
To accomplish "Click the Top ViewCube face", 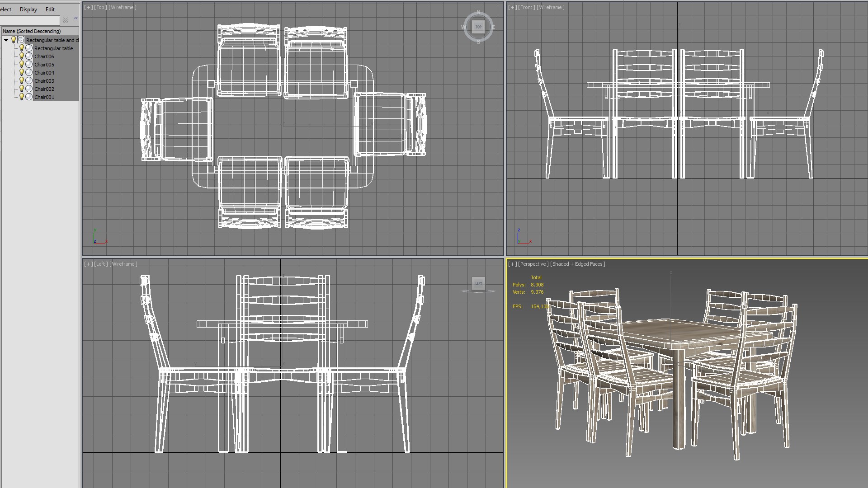I will click(478, 27).
